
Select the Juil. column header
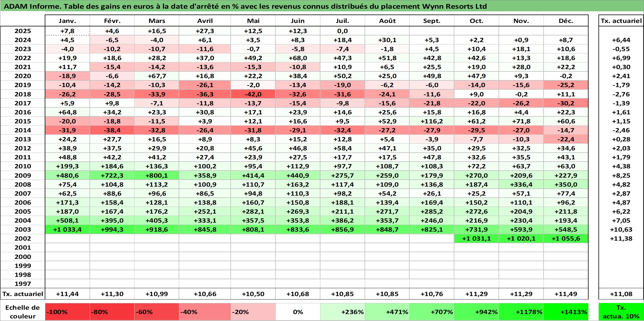point(342,21)
